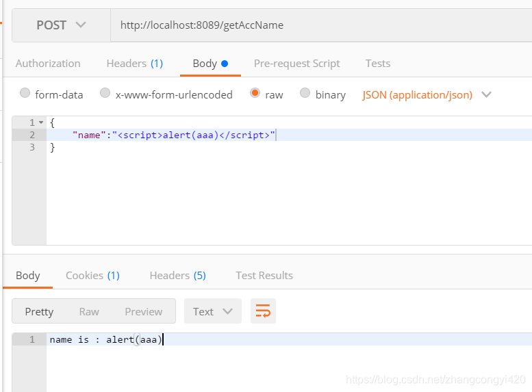Open the POST method dropdown
The width and height of the screenshot is (532, 392).
(61, 25)
